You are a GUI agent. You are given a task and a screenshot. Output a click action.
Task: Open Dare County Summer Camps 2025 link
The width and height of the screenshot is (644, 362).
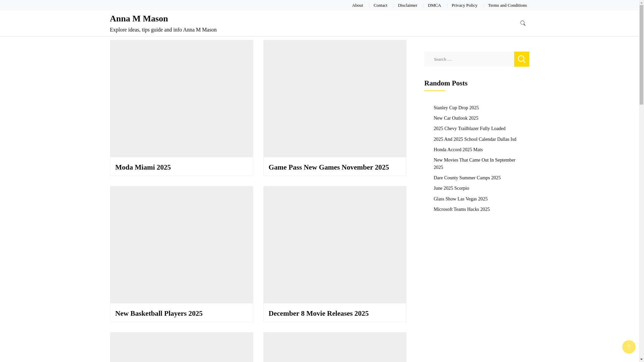tap(467, 178)
